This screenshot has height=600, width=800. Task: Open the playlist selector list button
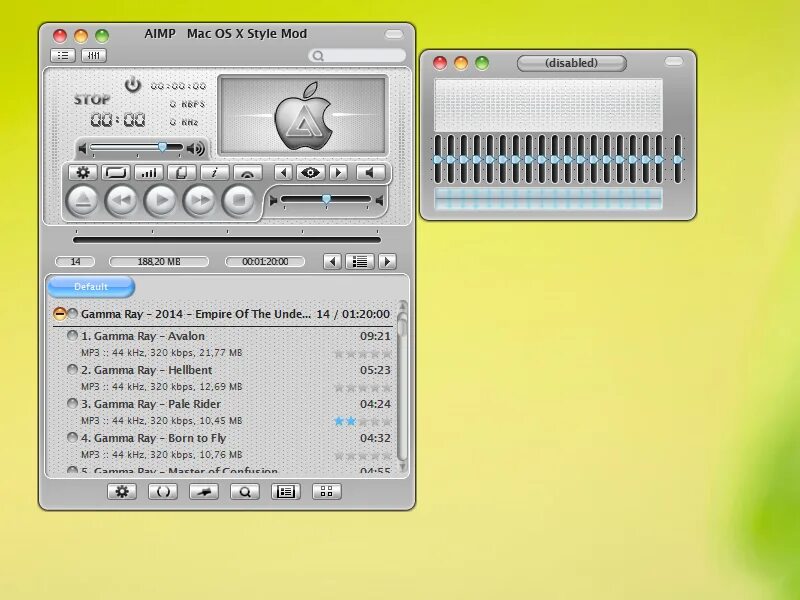[358, 261]
